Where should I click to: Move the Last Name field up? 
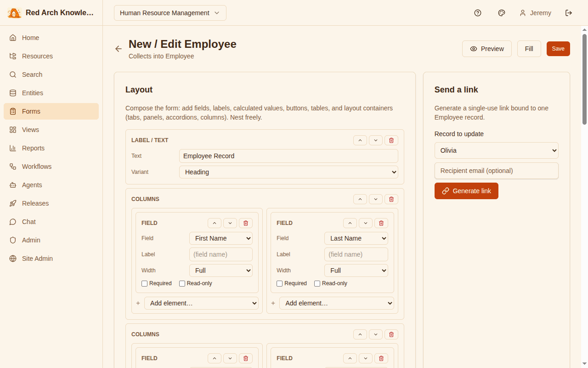pyautogui.click(x=350, y=223)
